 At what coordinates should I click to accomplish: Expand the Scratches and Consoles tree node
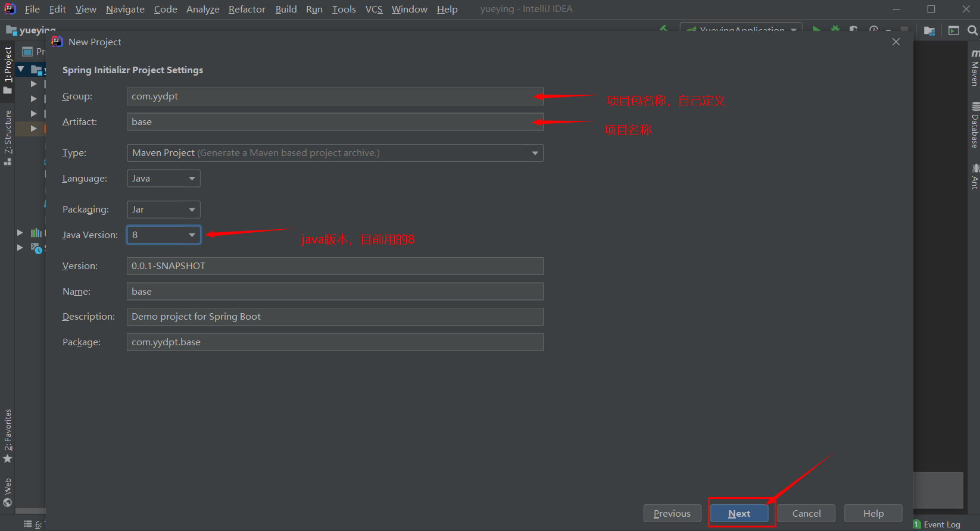20,248
